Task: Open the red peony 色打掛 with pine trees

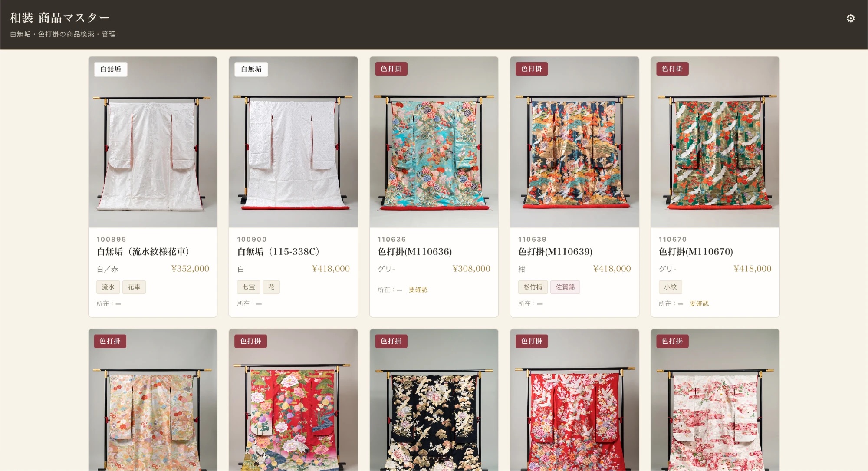Action: click(293, 400)
